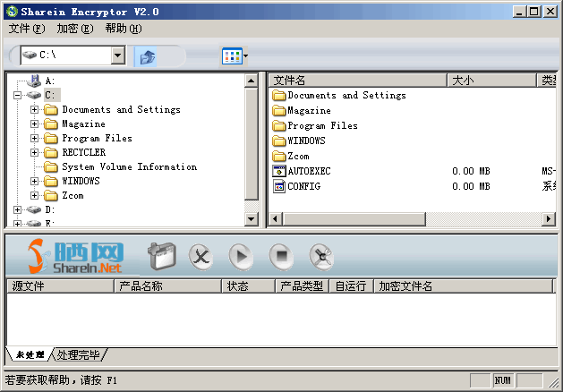Viewport: 563px width, 392px height.
Task: Click the AUTOEXEC file icon
Action: (x=279, y=171)
